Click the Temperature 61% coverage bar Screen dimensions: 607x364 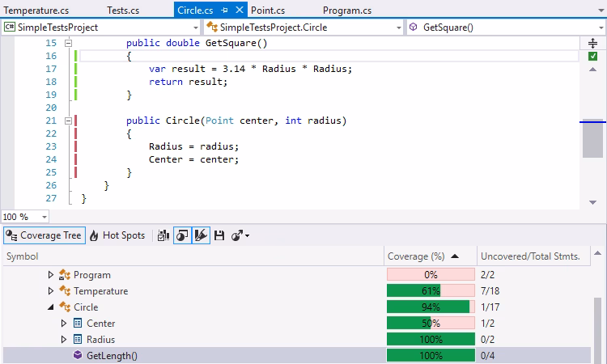[x=430, y=290]
